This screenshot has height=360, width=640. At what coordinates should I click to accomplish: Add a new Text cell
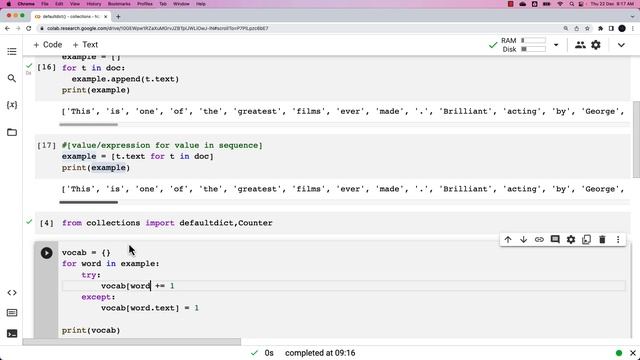click(x=85, y=44)
